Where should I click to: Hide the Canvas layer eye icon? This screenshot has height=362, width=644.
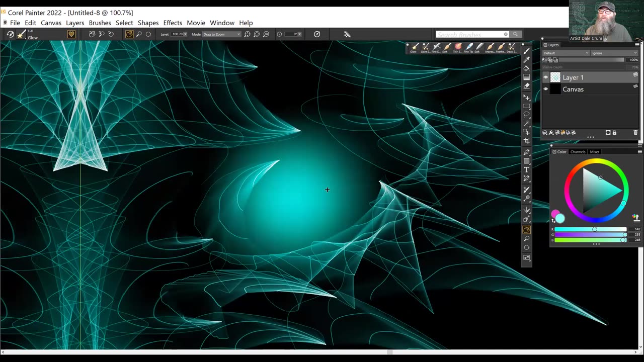(545, 89)
